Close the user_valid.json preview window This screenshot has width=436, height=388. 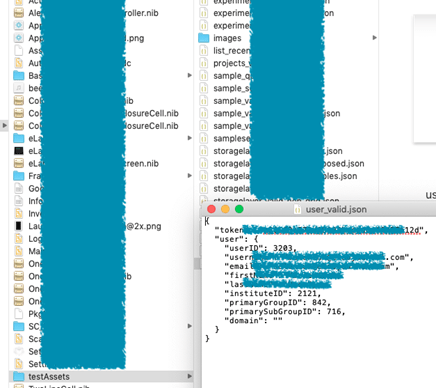tap(211, 209)
